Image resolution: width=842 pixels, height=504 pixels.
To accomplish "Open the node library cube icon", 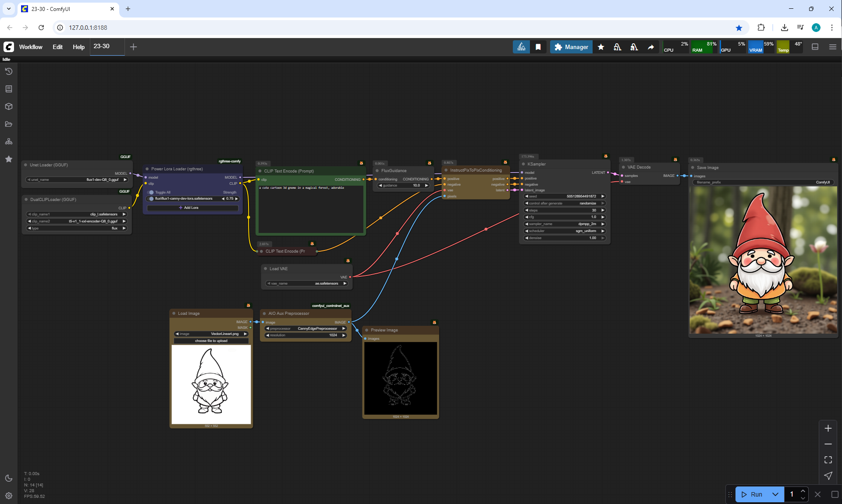I will pos(9,106).
